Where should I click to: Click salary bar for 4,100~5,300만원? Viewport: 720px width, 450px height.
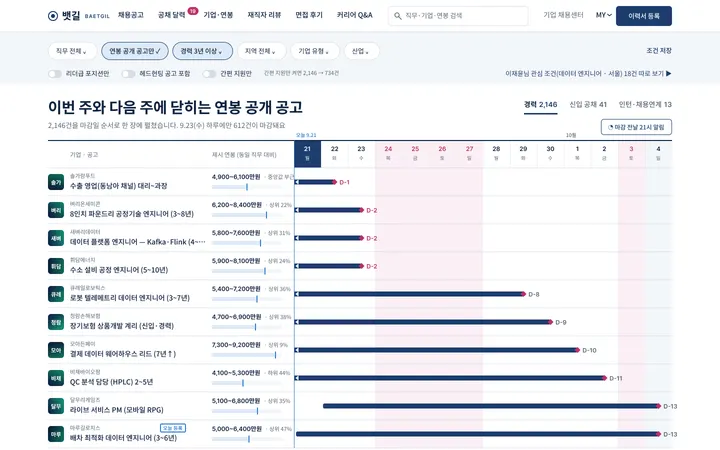click(x=246, y=383)
